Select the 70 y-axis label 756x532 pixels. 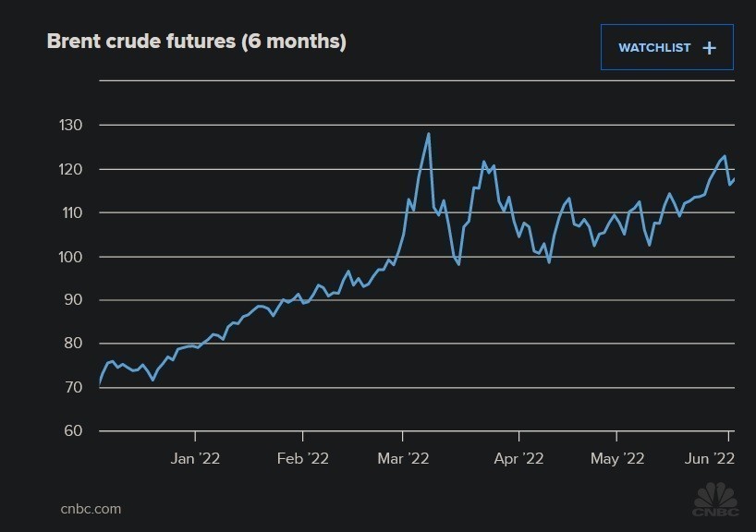74,387
